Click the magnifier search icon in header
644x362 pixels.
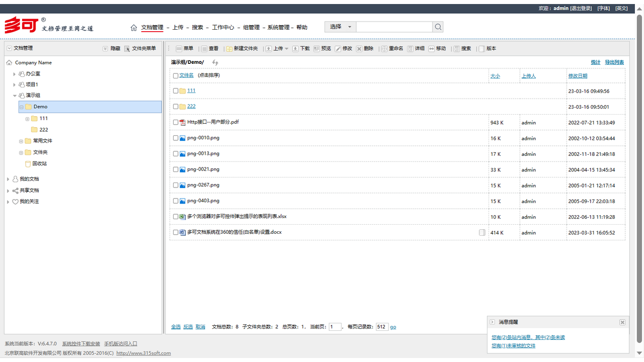[x=438, y=27]
